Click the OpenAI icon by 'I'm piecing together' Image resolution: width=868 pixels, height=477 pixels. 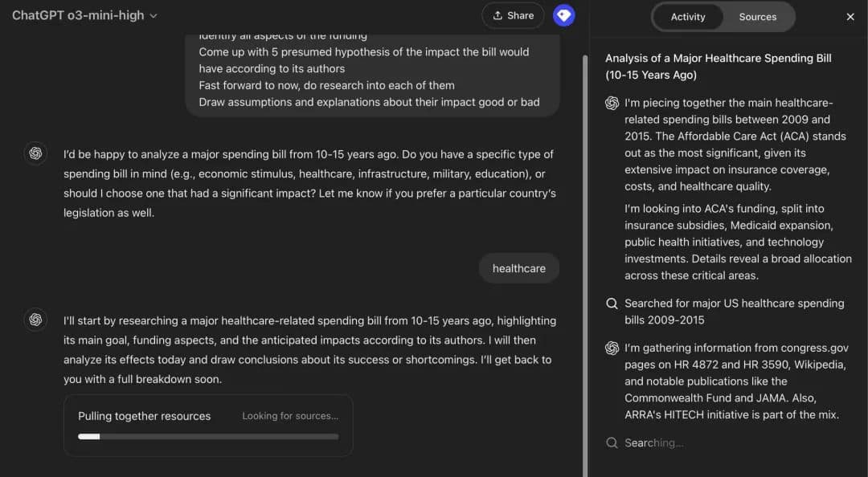612,103
